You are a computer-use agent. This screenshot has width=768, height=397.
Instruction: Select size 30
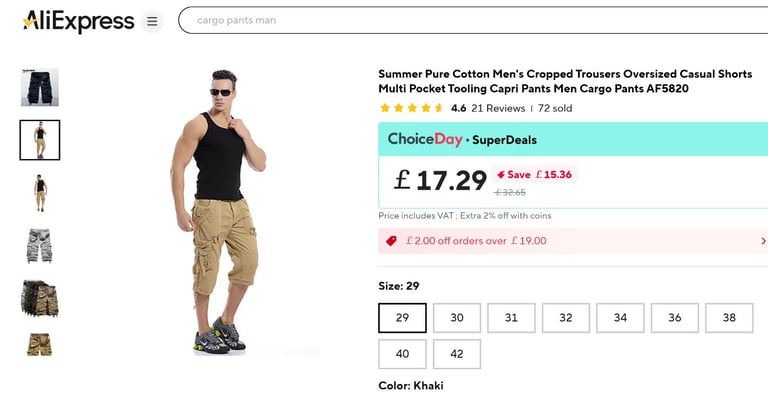tap(456, 318)
